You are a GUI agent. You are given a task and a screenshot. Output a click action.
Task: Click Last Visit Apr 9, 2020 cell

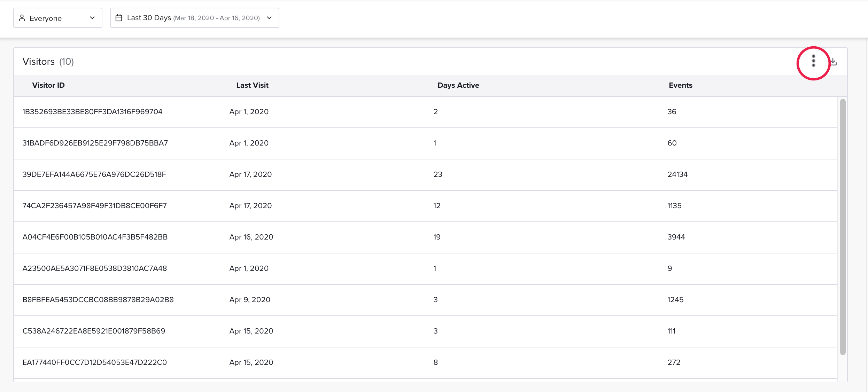point(250,300)
